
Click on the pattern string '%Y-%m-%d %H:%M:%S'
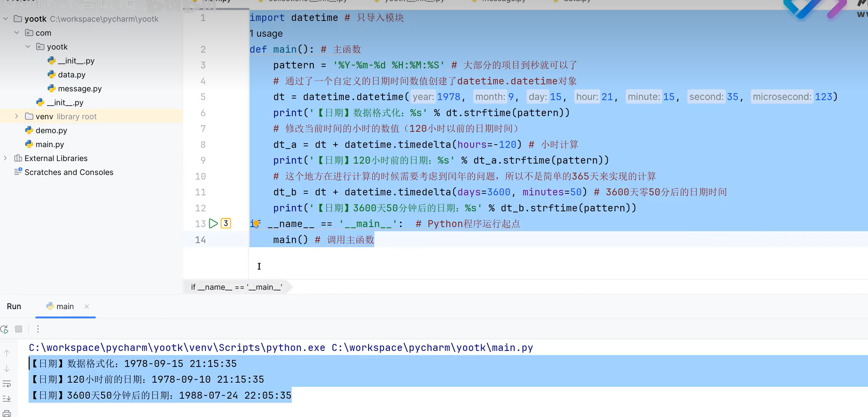pos(389,65)
